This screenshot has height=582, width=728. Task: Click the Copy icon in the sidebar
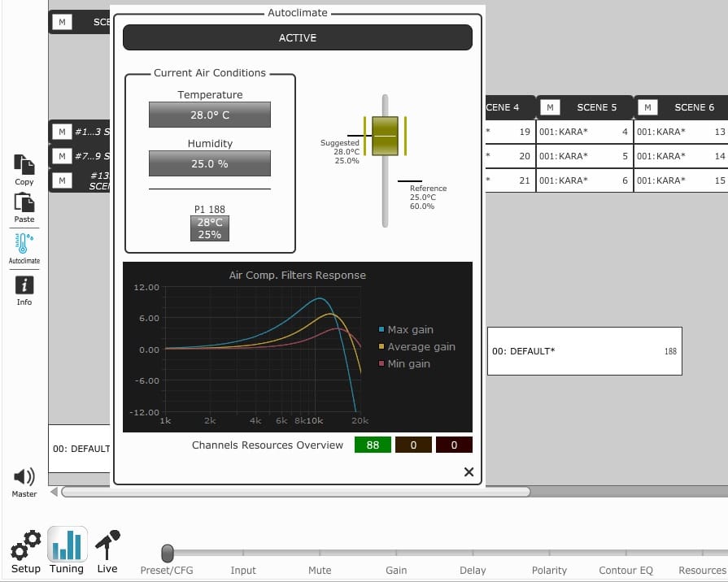click(x=24, y=166)
